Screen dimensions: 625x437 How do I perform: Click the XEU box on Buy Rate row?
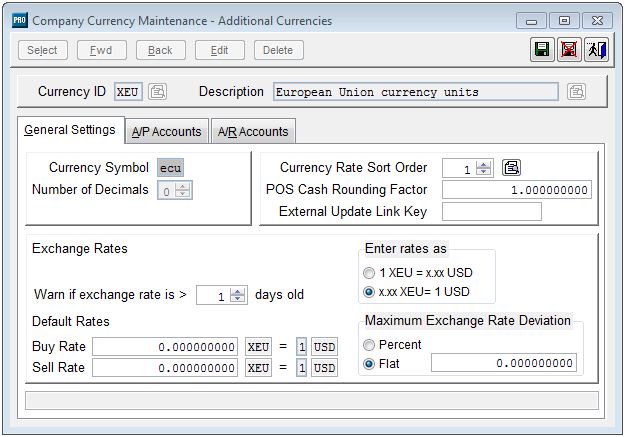258,346
